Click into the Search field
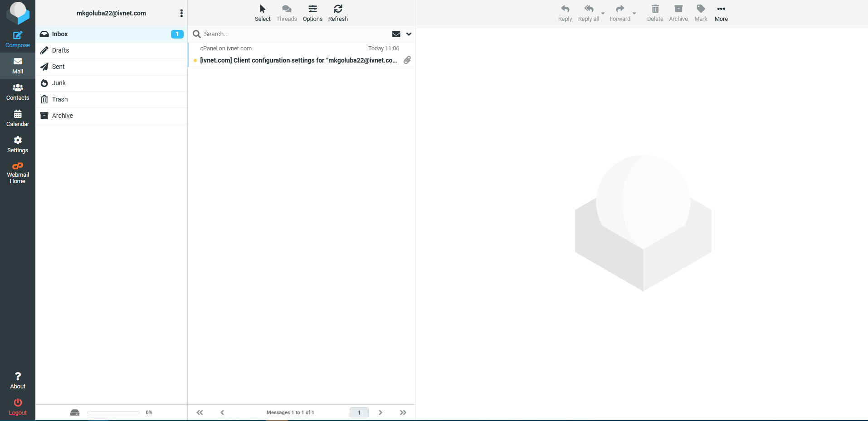868x421 pixels. pyautogui.click(x=295, y=34)
